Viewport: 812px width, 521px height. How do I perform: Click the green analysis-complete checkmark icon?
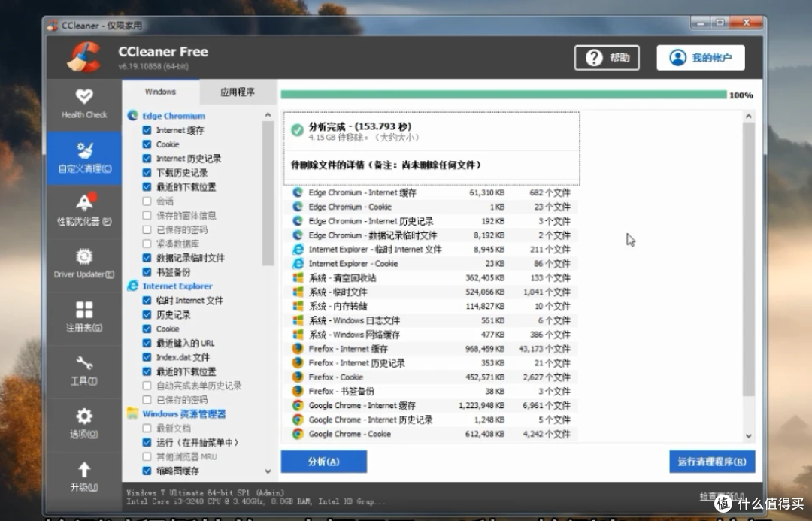[297, 129]
